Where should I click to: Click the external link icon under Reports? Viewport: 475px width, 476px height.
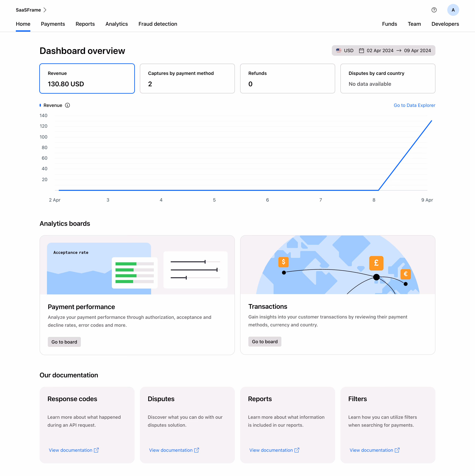(x=297, y=450)
